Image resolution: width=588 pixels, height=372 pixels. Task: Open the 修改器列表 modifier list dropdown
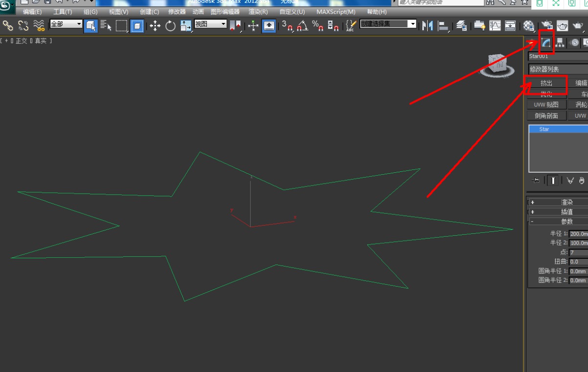(558, 69)
